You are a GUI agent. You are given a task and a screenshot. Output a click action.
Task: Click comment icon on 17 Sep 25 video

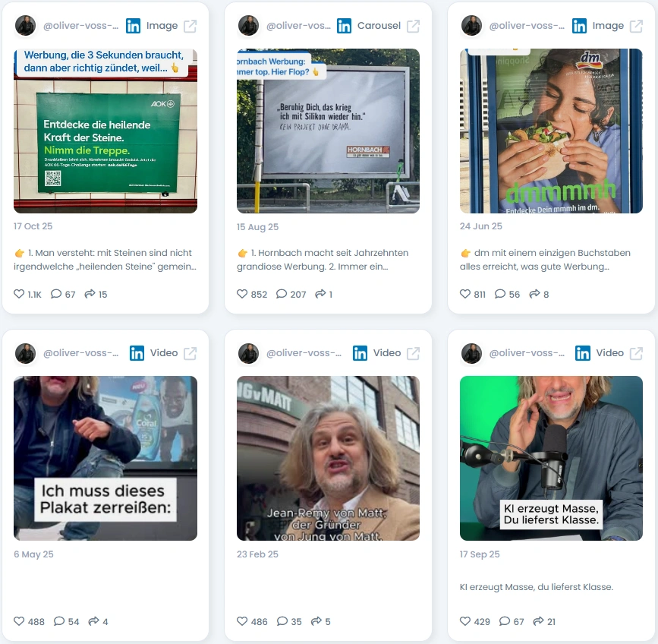click(x=505, y=621)
